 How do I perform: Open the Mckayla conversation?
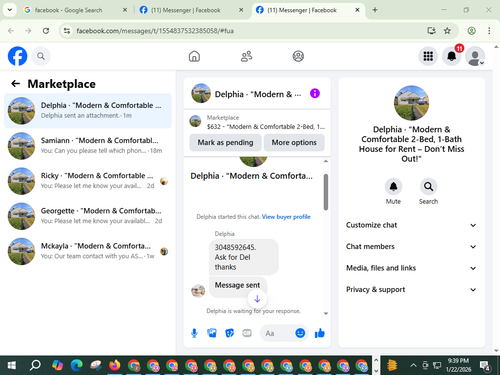click(x=88, y=251)
